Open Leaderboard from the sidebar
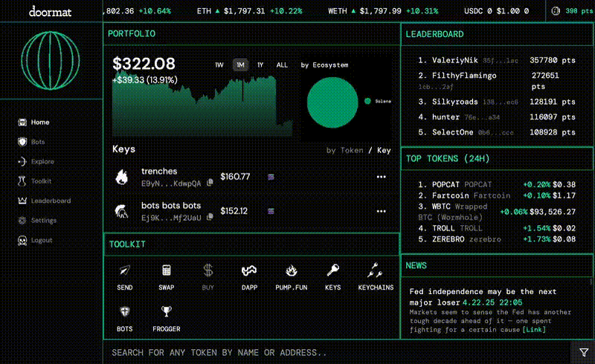 point(50,201)
